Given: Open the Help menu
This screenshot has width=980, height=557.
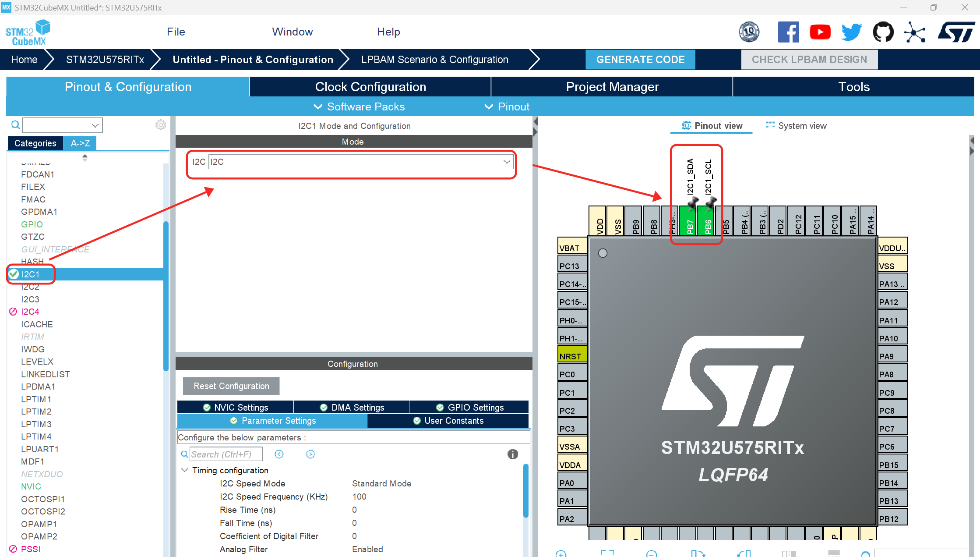Looking at the screenshot, I should [388, 32].
